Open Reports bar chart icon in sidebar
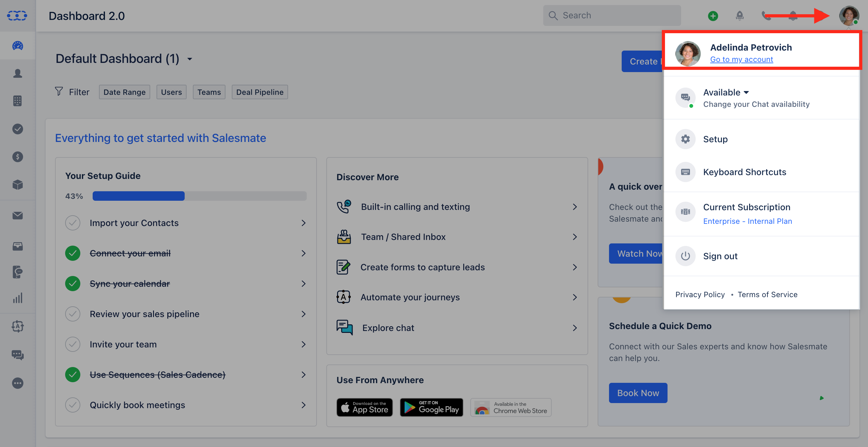868x447 pixels. click(17, 298)
